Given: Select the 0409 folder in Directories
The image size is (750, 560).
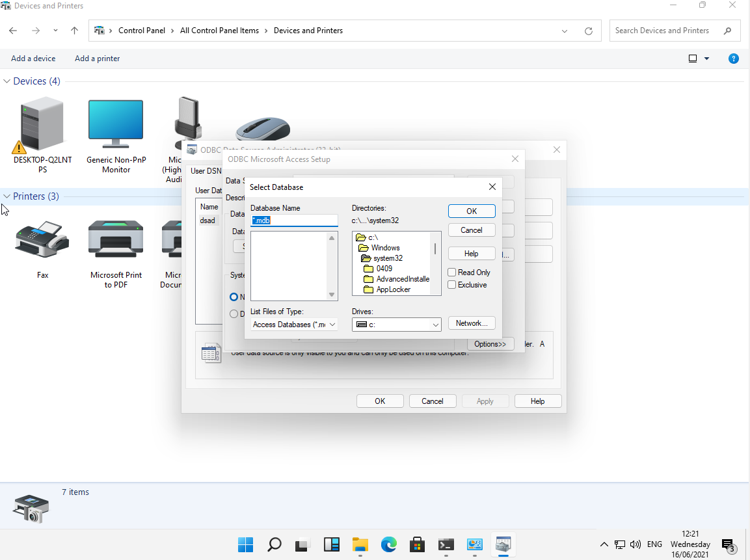Looking at the screenshot, I should pyautogui.click(x=378, y=269).
